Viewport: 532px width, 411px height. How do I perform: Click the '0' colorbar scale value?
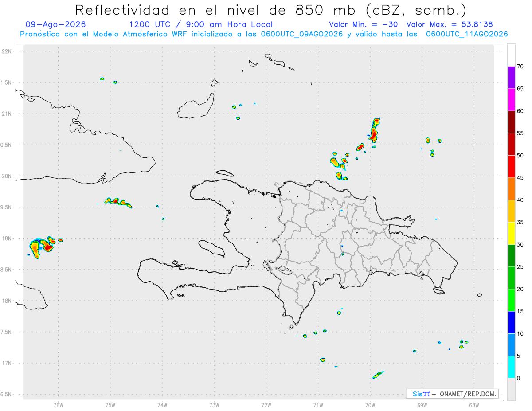click(x=519, y=378)
